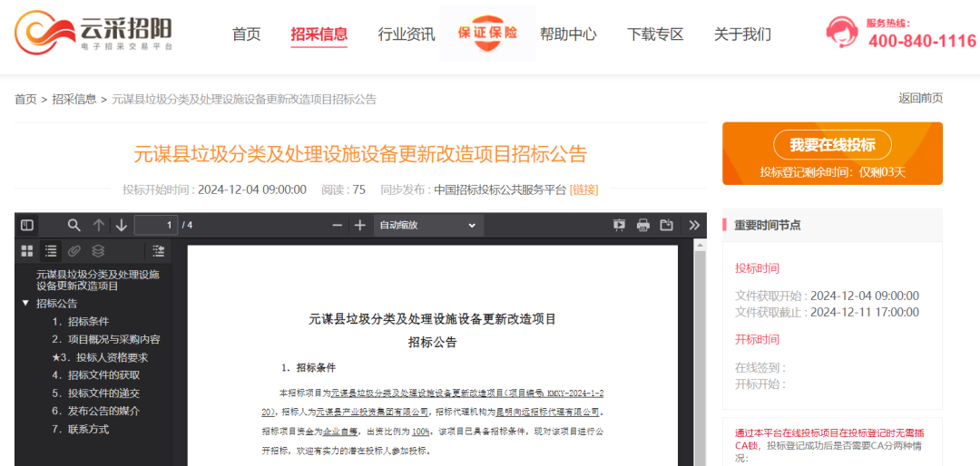This screenshot has width=980, height=466.
Task: Click 首页 in the breadcrumb
Action: tap(25, 100)
